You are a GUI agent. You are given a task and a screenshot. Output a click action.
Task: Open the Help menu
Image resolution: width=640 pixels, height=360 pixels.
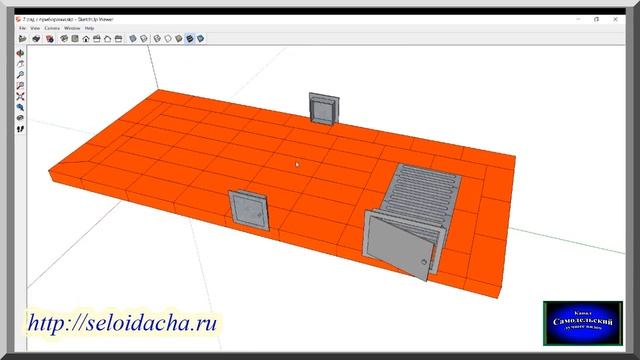click(x=89, y=28)
